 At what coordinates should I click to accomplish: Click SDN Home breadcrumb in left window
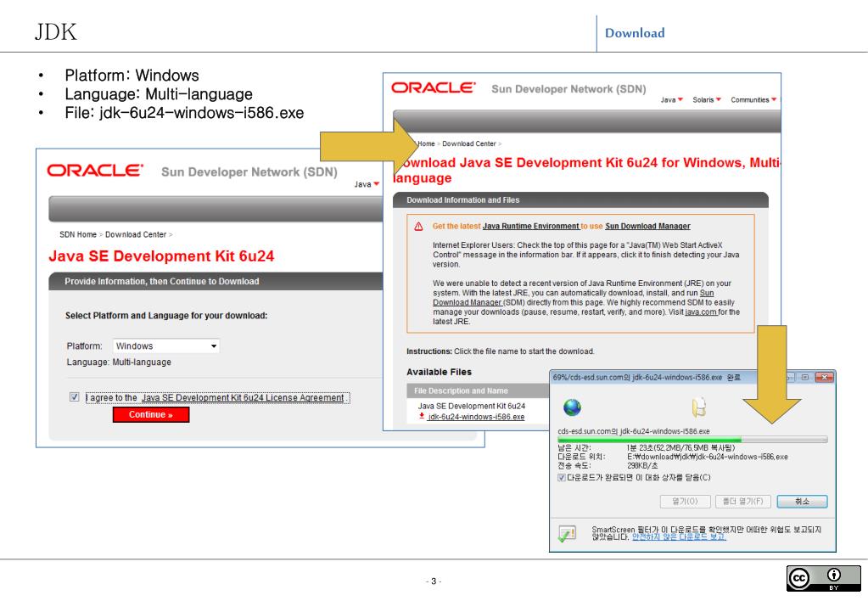(x=78, y=234)
